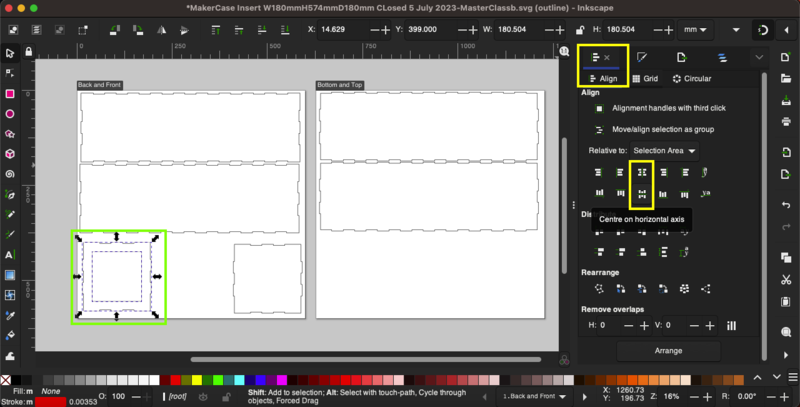Viewport: 800px width, 407px height.
Task: Select the Star and polygon tool
Action: tap(9, 134)
